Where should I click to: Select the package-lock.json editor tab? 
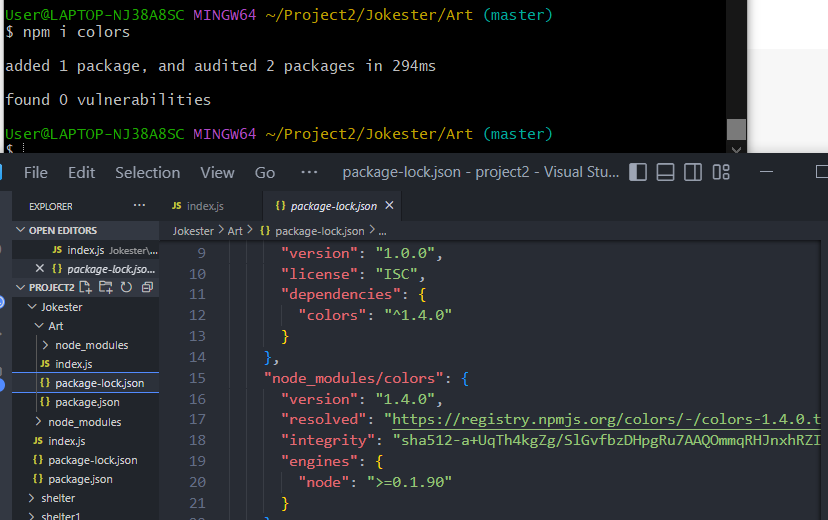[333, 206]
